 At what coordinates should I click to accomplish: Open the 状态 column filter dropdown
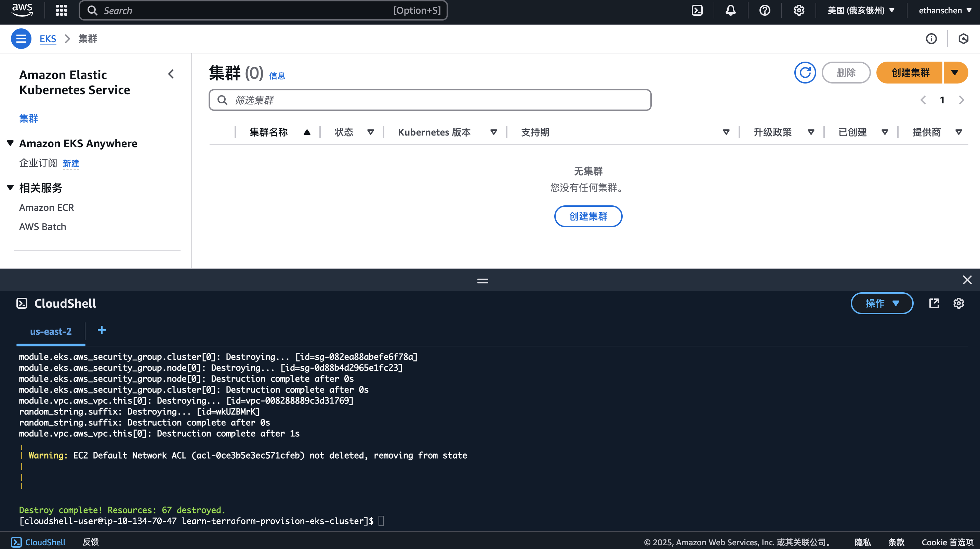tap(371, 132)
